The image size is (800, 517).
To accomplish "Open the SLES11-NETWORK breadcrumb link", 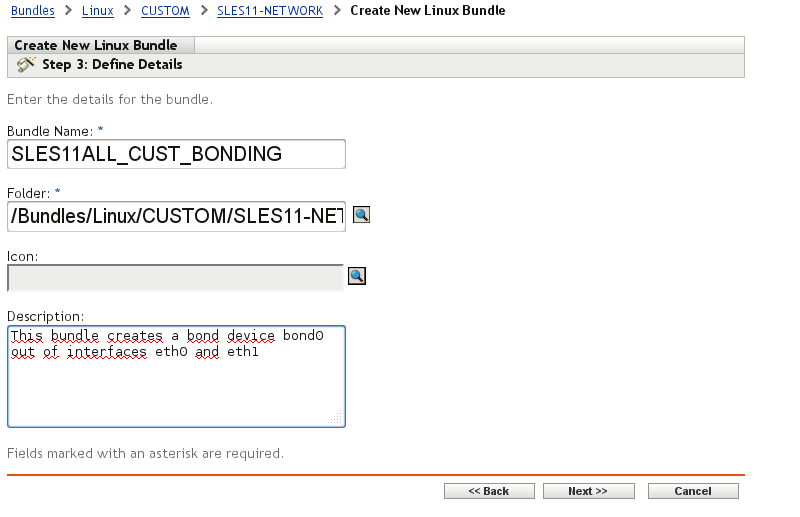I will point(270,10).
